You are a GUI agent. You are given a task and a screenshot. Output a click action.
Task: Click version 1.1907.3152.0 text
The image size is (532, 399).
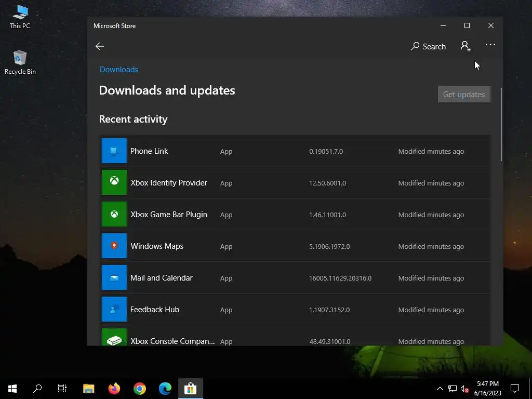[x=329, y=310]
